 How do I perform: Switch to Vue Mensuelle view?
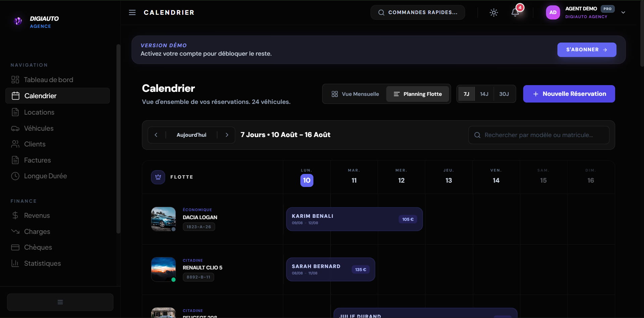click(x=355, y=94)
